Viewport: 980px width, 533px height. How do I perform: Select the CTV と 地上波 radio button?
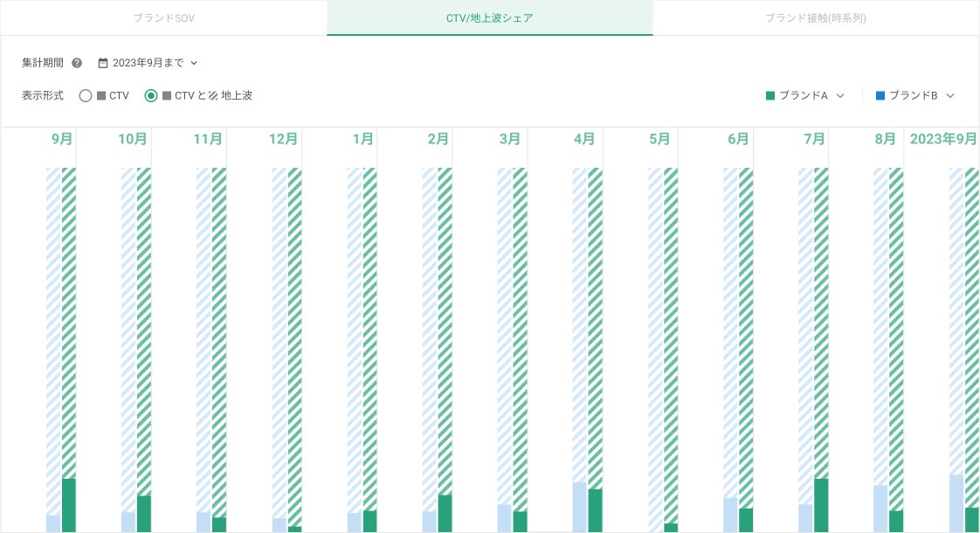tap(151, 96)
